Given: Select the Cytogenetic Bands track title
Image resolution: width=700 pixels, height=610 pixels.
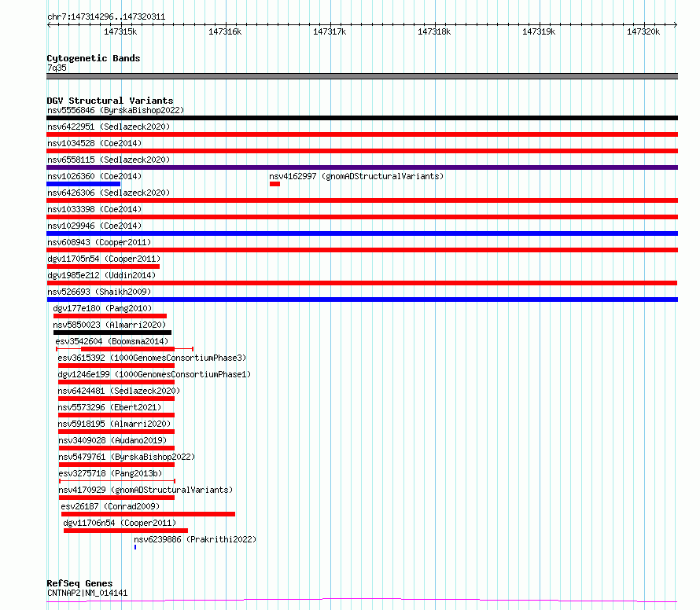Looking at the screenshot, I should pyautogui.click(x=94, y=58).
